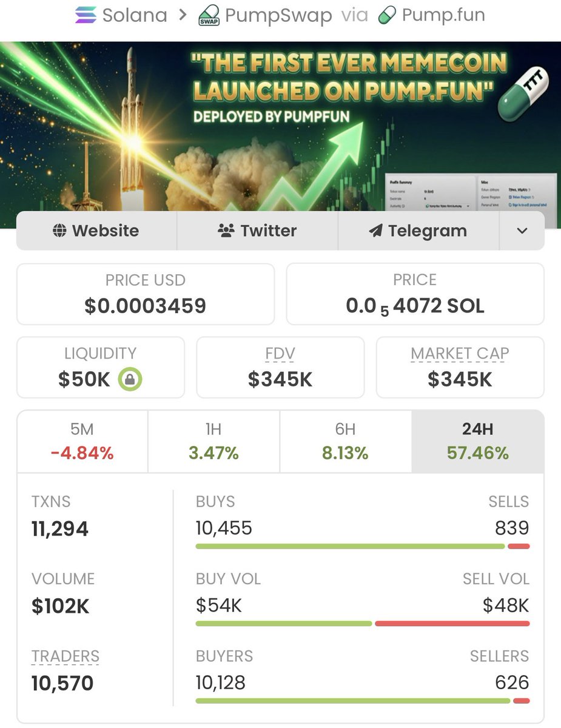Click the paper plane Telegram icon
The height and width of the screenshot is (728, 561).
point(376,231)
